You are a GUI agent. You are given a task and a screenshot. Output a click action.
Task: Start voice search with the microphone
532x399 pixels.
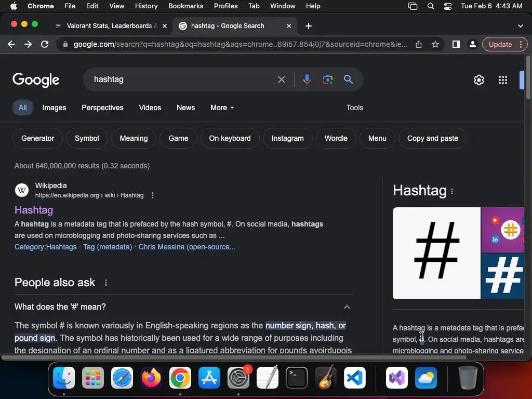click(x=307, y=79)
